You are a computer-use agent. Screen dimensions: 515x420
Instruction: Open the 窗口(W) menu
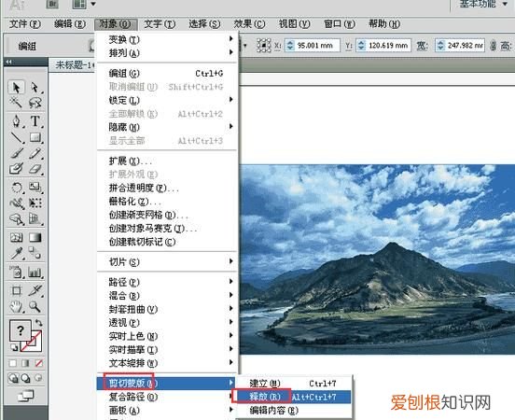(340, 23)
